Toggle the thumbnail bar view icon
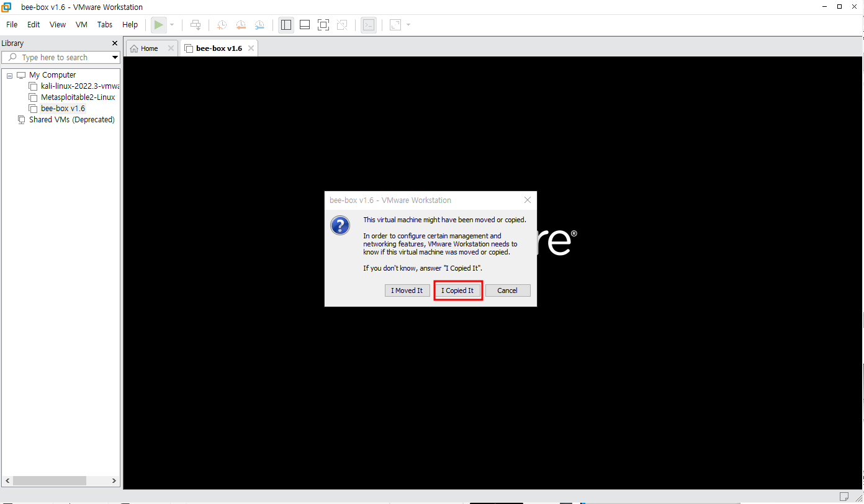Viewport: 864px width, 504px height. (305, 25)
